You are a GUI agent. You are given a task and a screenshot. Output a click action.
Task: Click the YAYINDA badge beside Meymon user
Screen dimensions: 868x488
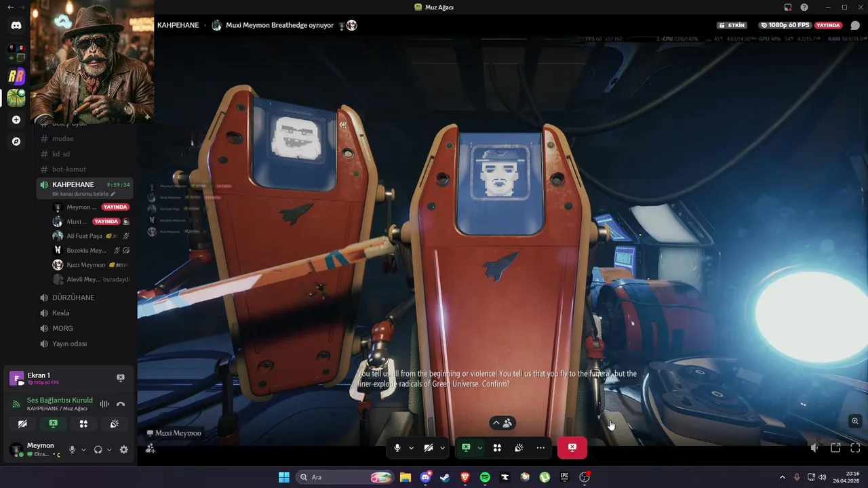pos(115,207)
